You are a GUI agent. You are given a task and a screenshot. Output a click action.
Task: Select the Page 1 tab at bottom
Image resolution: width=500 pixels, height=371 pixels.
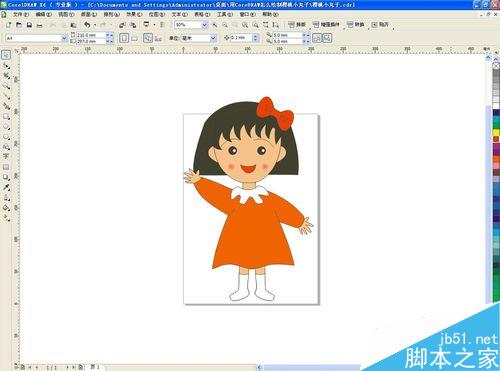95,367
